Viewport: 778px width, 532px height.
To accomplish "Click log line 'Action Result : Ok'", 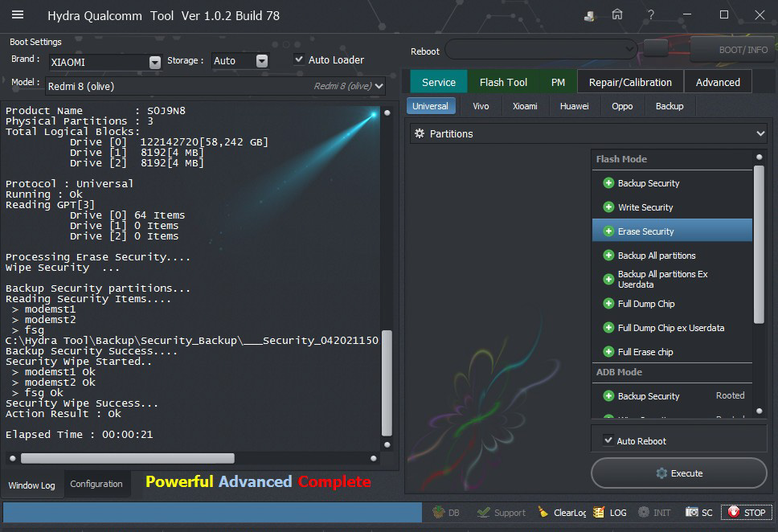I will pos(63,413).
